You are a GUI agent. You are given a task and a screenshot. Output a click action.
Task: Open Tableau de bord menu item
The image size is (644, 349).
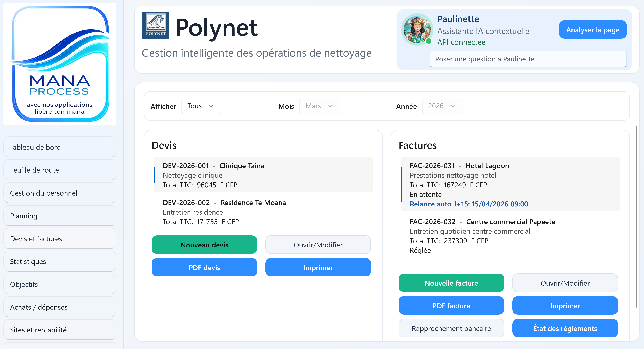pos(60,147)
